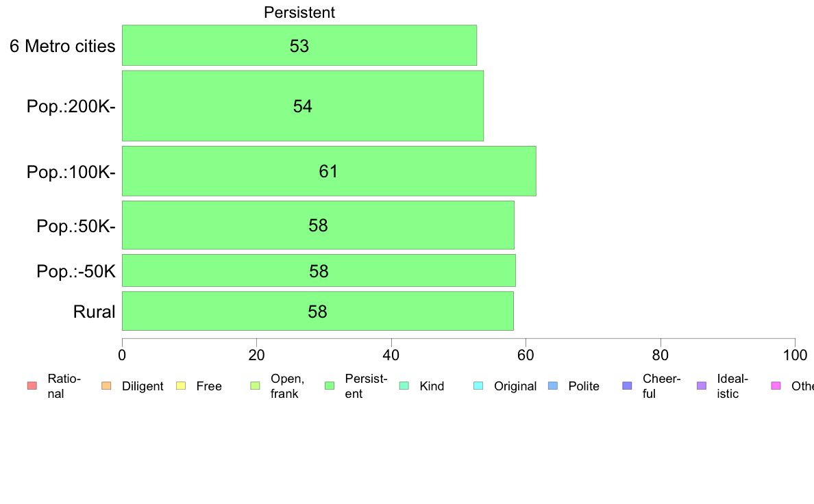Click the Persistent chart title
This screenshot has height=504, width=814.
tap(299, 12)
